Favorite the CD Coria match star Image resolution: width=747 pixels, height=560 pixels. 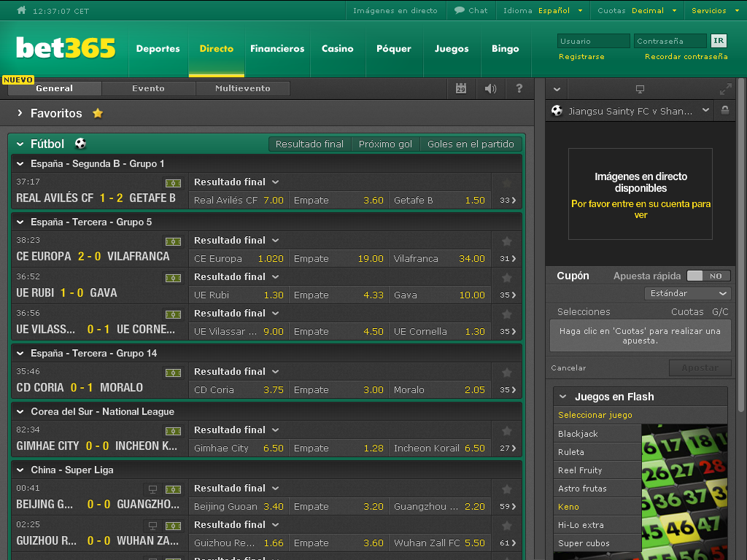pyautogui.click(x=507, y=373)
